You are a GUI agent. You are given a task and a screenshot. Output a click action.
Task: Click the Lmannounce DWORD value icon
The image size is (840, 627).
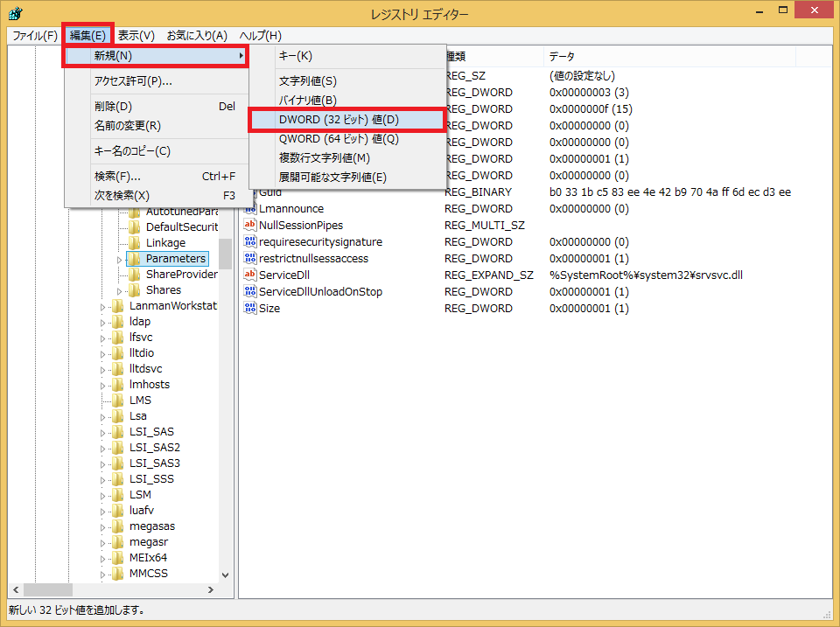coord(249,209)
